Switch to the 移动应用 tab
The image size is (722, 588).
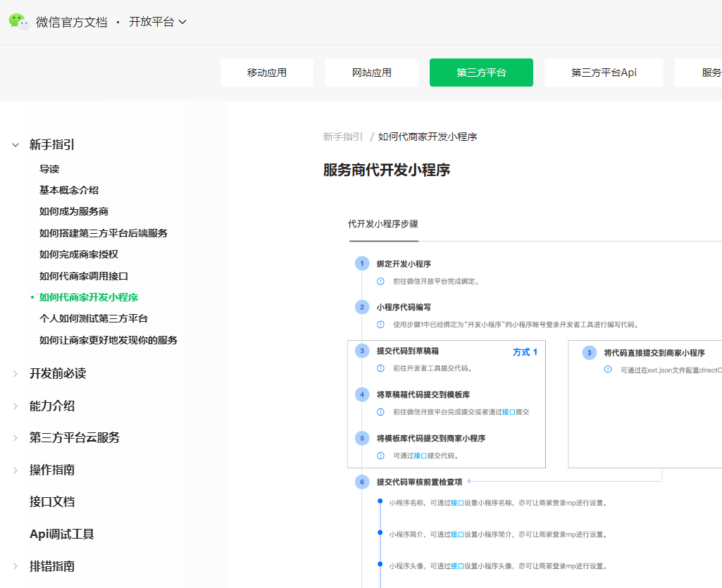(x=266, y=73)
